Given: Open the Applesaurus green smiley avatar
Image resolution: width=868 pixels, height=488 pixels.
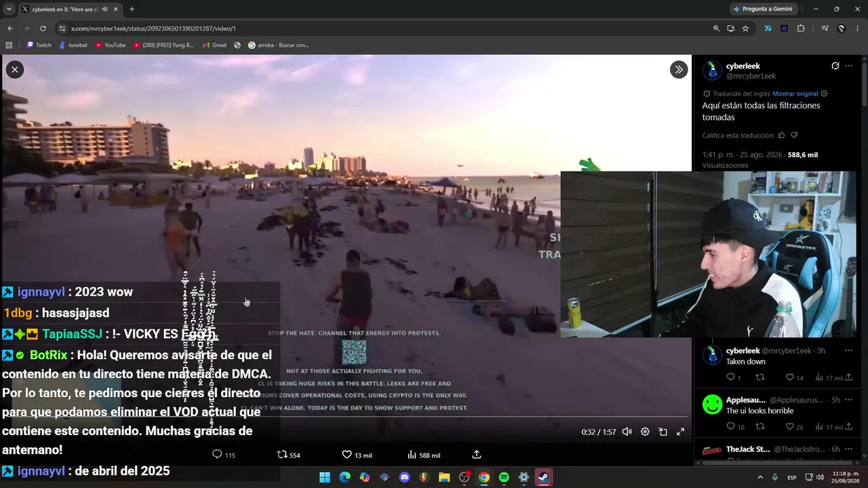Looking at the screenshot, I should 712,405.
